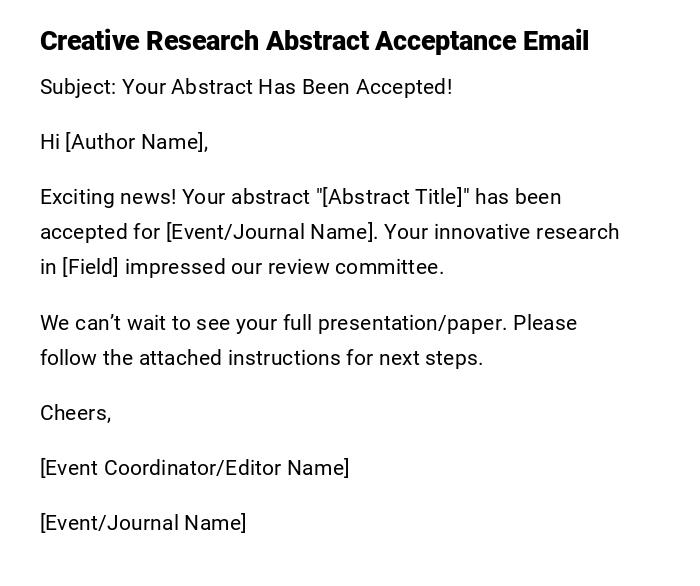The image size is (700, 586).
Task: Click the word 'Please' in the second paragraph
Action: [x=547, y=323]
